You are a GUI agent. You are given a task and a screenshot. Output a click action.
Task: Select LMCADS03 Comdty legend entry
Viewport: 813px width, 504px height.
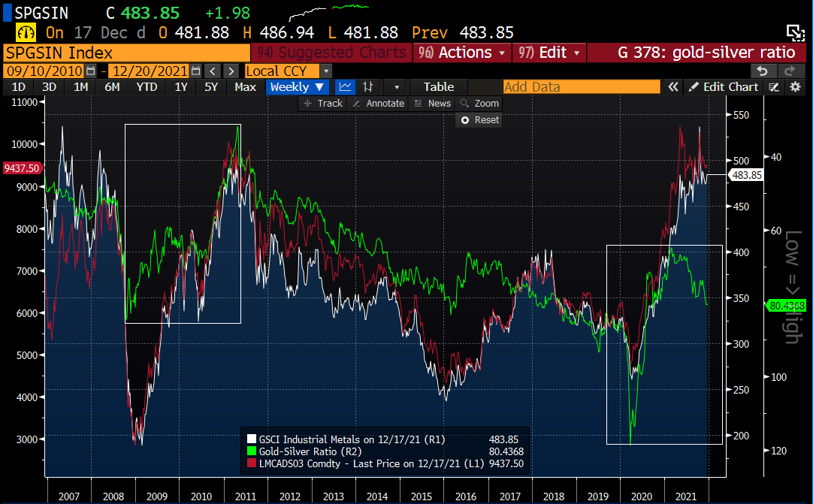pos(371,463)
